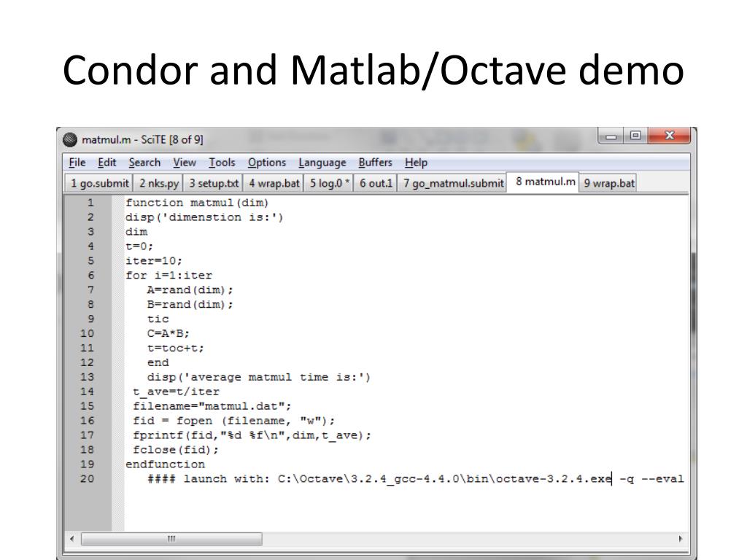Minimize the SciTE window
The width and height of the screenshot is (747, 560).
[x=611, y=136]
